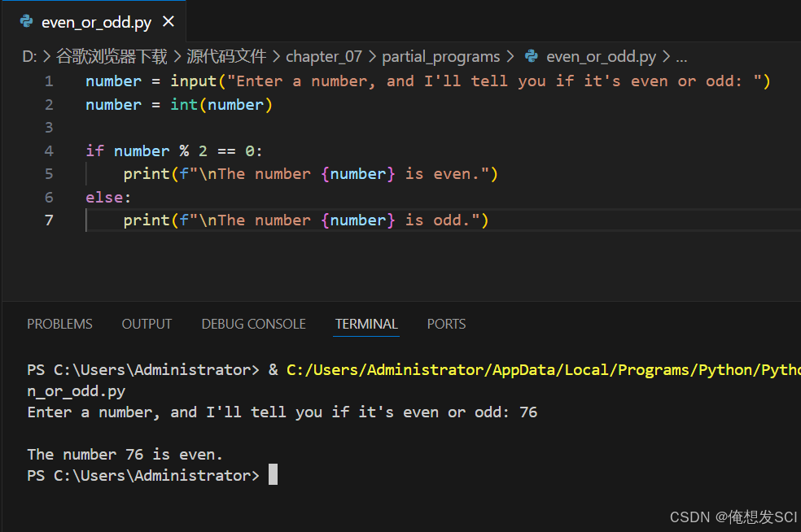Click the terminal output 'The number 76 is even.'
The image size is (801, 532).
125,454
